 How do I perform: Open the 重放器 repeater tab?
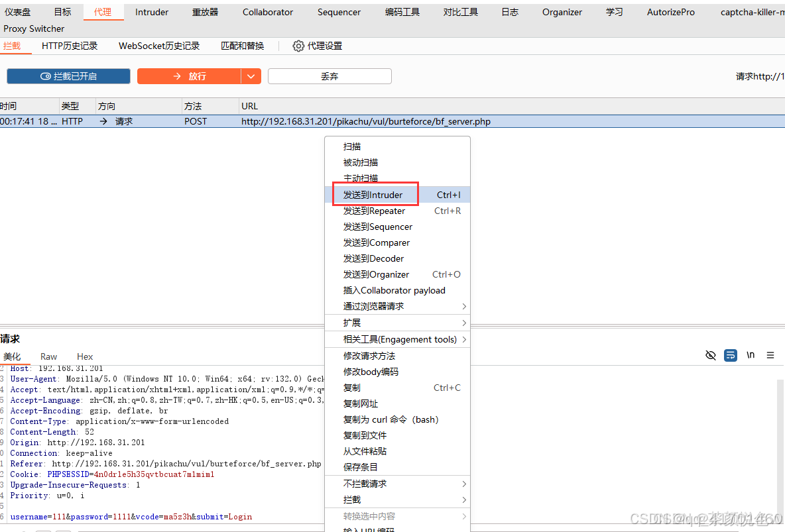pos(206,12)
